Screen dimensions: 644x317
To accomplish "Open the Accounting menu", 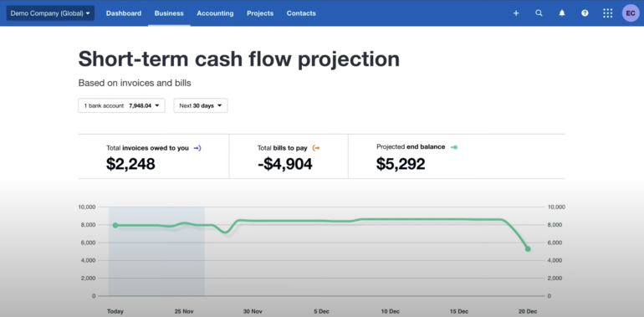I will [x=215, y=13].
